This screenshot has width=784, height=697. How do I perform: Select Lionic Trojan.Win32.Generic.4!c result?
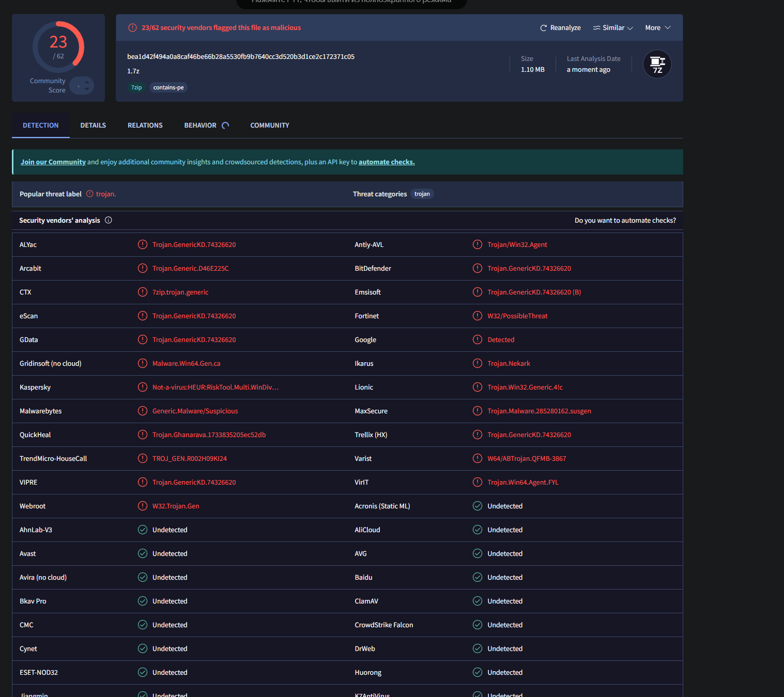point(525,388)
